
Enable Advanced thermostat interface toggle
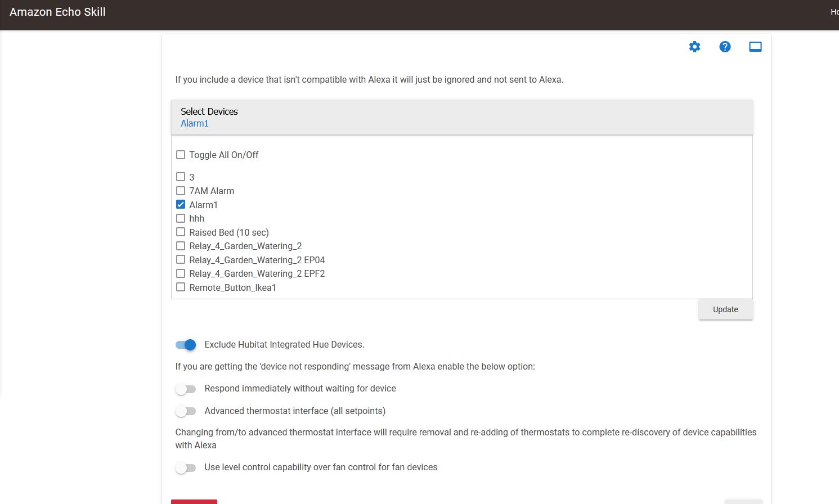click(x=186, y=411)
